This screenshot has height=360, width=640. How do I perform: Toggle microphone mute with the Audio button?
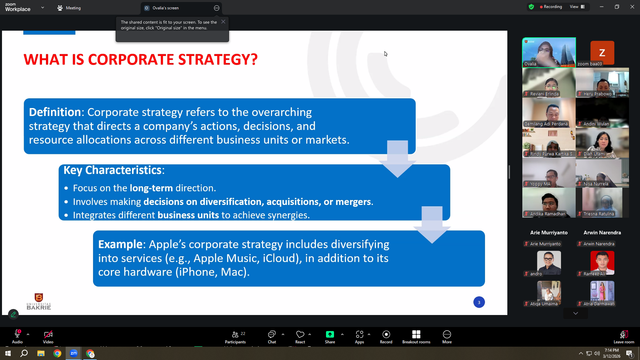click(x=17, y=337)
